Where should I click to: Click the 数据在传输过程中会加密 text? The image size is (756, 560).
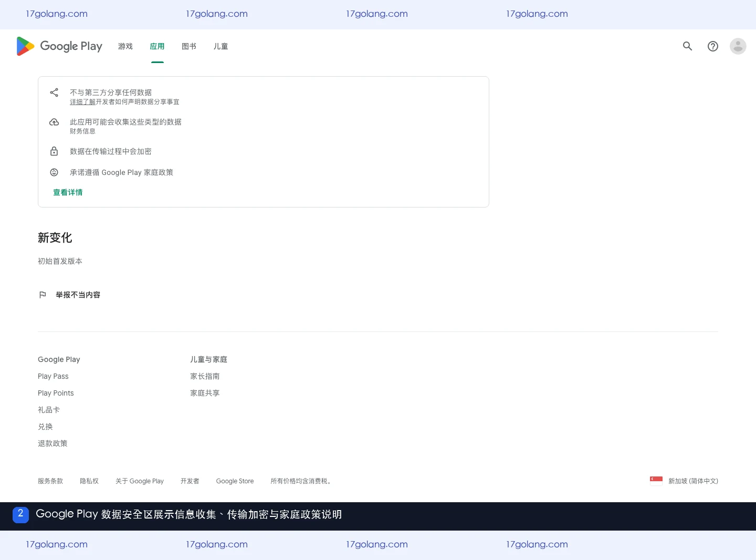pyautogui.click(x=111, y=151)
